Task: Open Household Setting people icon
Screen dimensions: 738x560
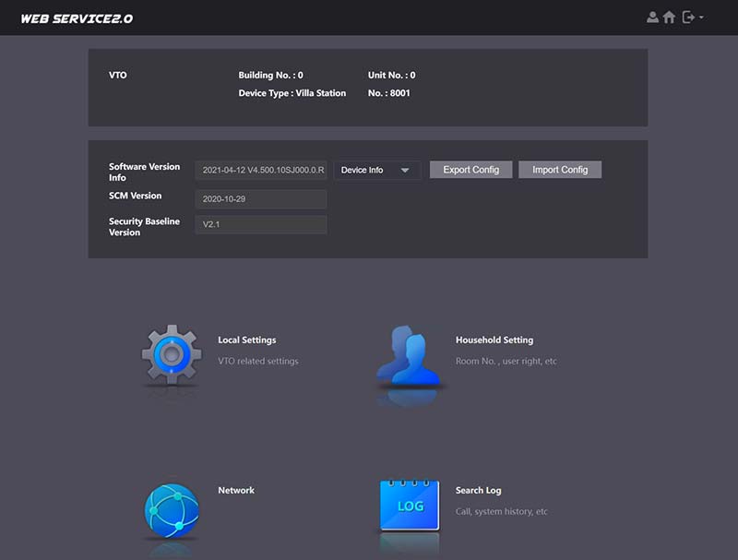Action: point(409,356)
